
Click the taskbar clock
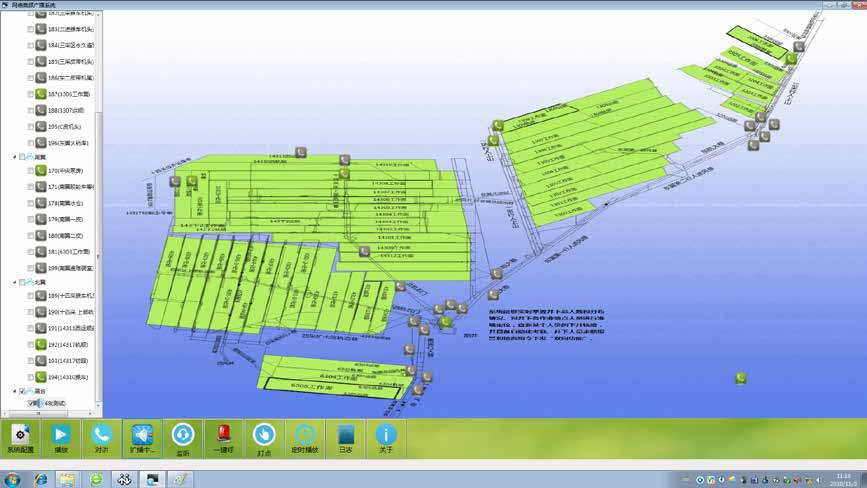click(844, 479)
